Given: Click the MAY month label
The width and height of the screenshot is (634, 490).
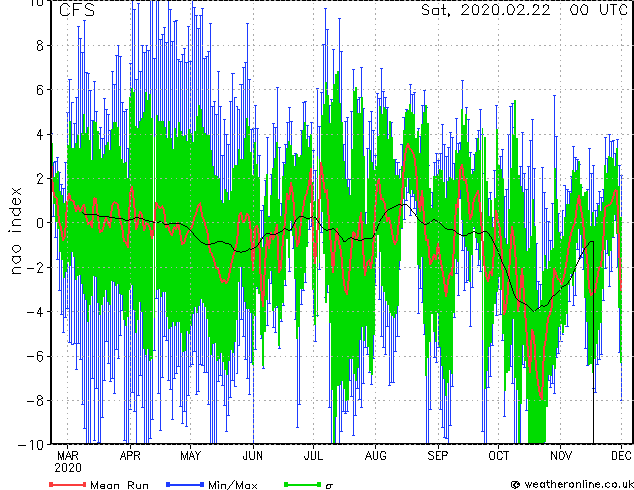Looking at the screenshot, I should [x=190, y=456].
